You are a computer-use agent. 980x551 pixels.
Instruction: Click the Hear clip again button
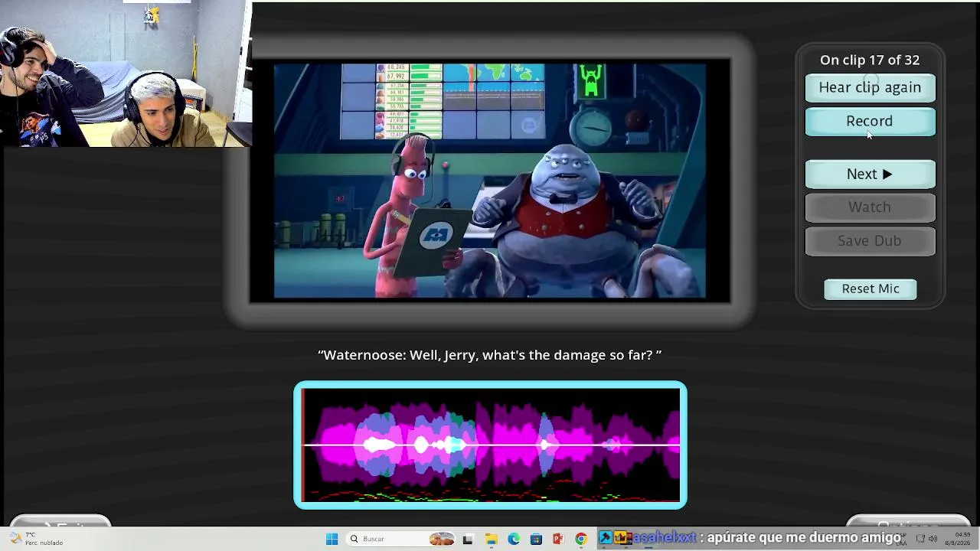point(870,87)
